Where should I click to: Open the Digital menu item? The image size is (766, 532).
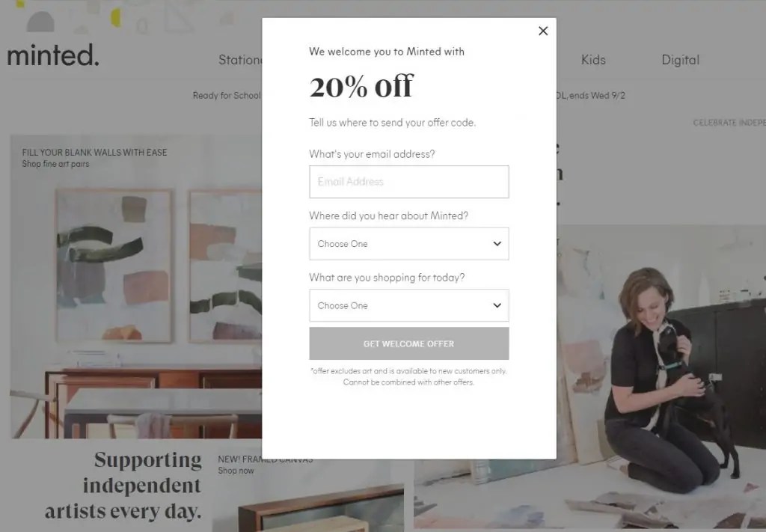pyautogui.click(x=680, y=60)
